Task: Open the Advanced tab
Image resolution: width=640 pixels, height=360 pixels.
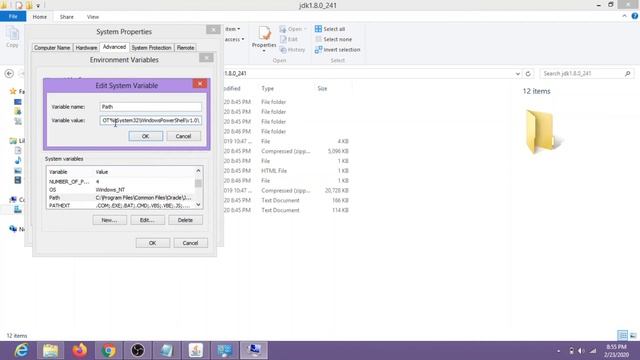Action: click(x=114, y=47)
